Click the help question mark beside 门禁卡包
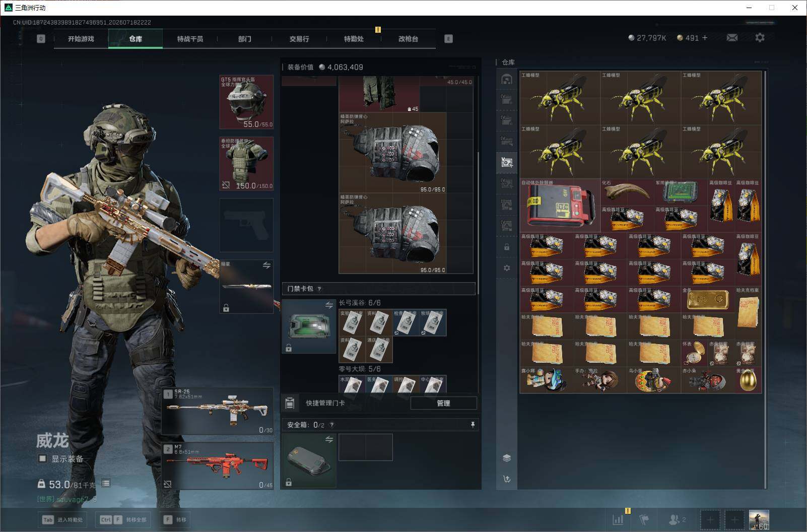 (x=319, y=289)
